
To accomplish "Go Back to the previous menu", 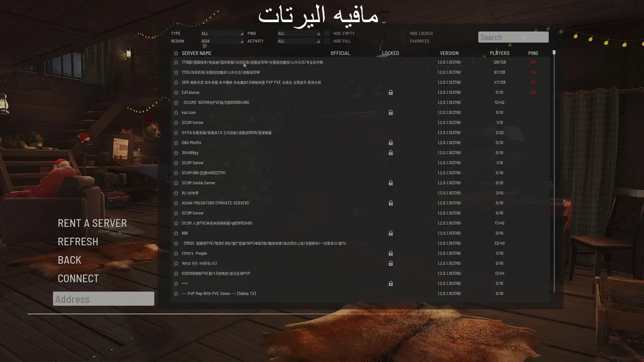I will 69,260.
